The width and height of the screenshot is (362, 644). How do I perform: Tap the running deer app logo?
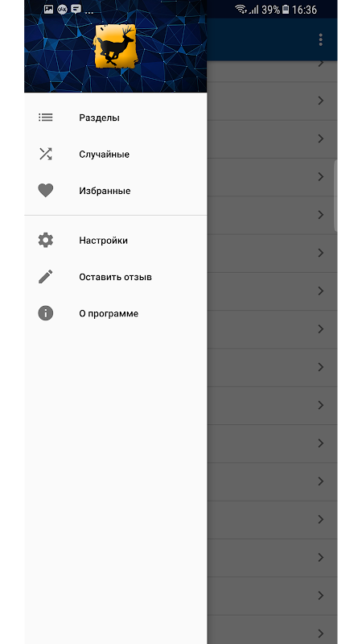pos(115,46)
